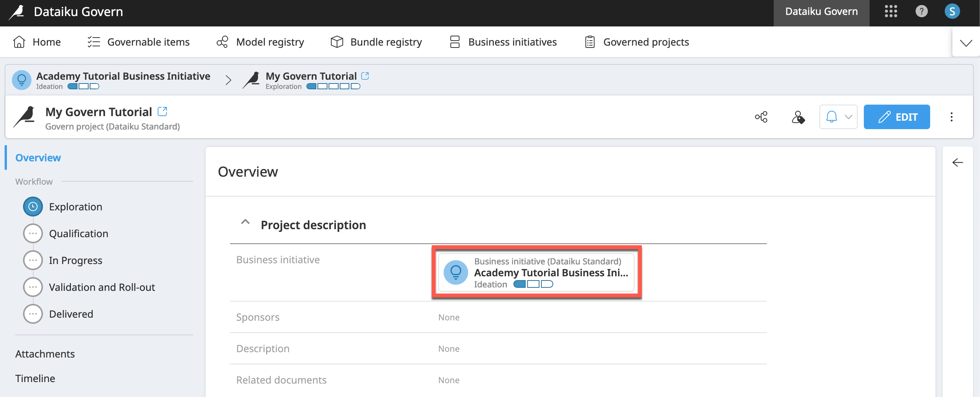This screenshot has width=980, height=397.
Task: Click the Sponsors None value
Action: tap(449, 317)
